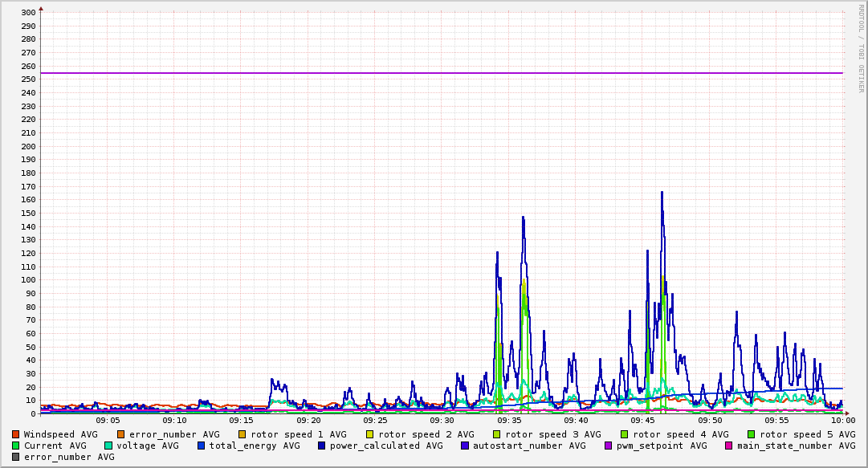Click the autostart_number AVG legend label
Image resolution: width=868 pixels, height=468 pixels.
click(x=529, y=446)
